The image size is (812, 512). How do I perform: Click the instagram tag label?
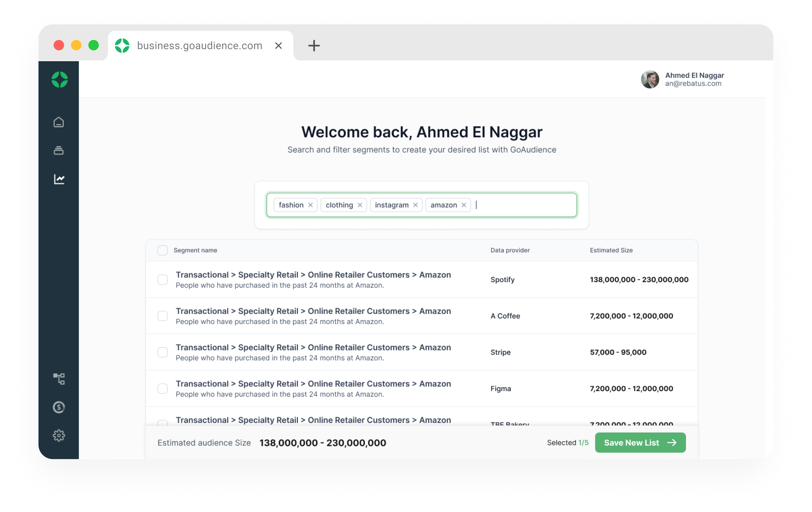(392, 205)
